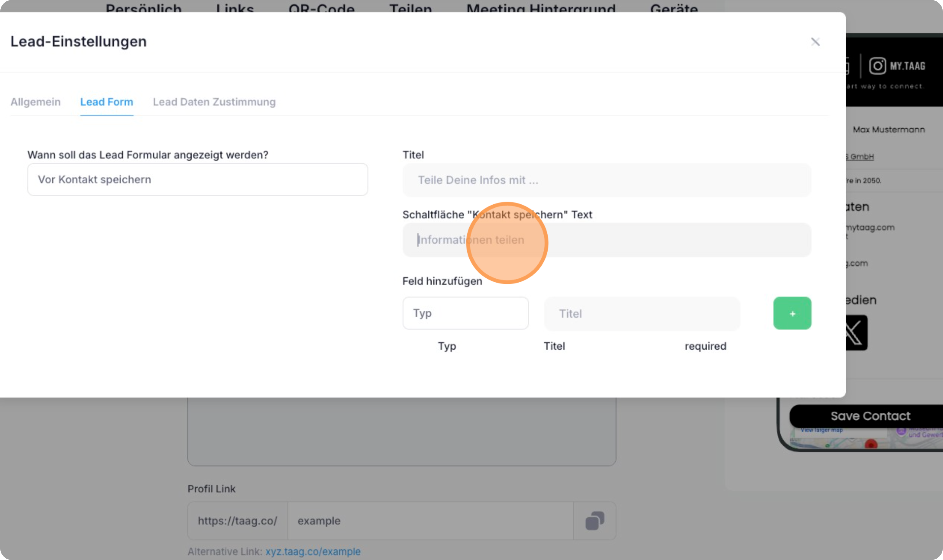This screenshot has height=560, width=943.
Task: Open the Meeting Hintergrund tab
Action: tap(540, 8)
